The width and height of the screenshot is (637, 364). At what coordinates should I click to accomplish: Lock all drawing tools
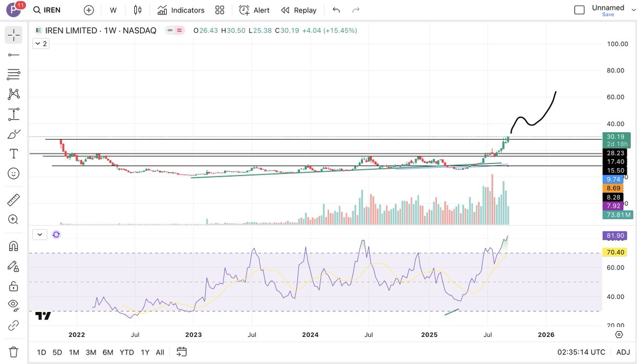(x=14, y=286)
